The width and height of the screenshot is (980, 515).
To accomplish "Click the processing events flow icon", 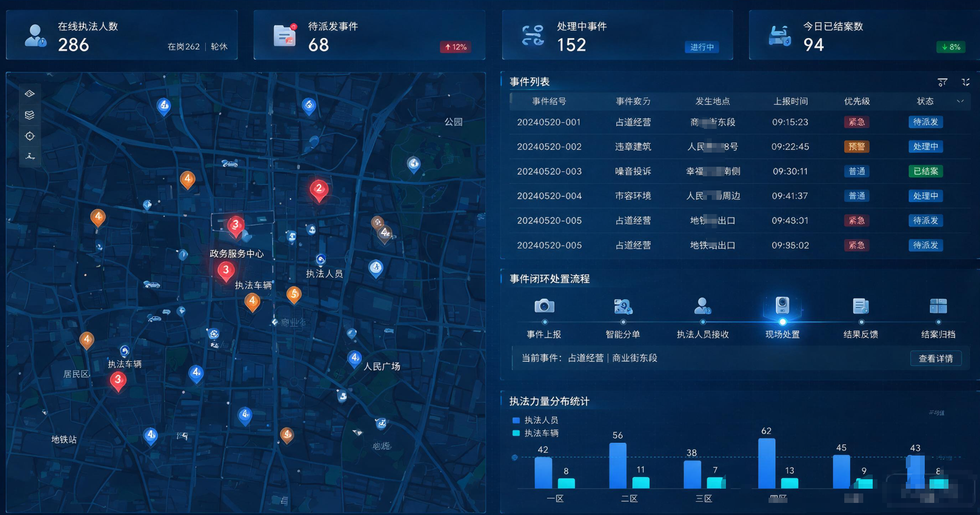I will pos(532,35).
